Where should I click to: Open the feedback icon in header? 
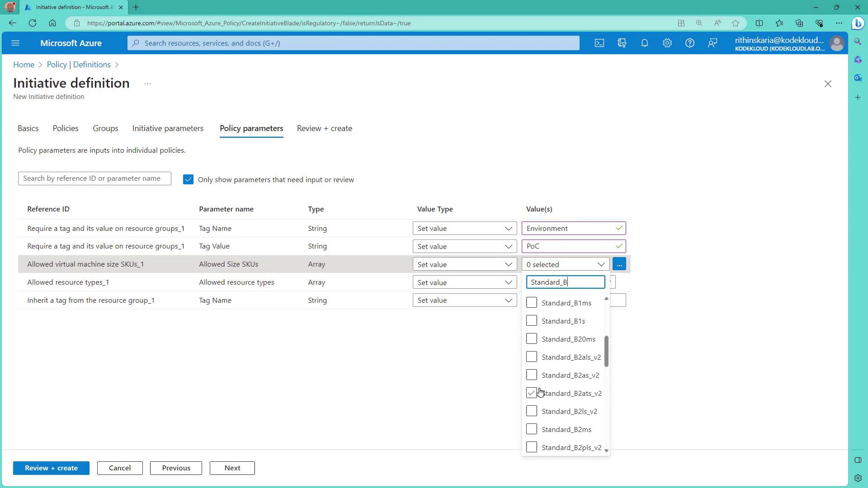[712, 43]
